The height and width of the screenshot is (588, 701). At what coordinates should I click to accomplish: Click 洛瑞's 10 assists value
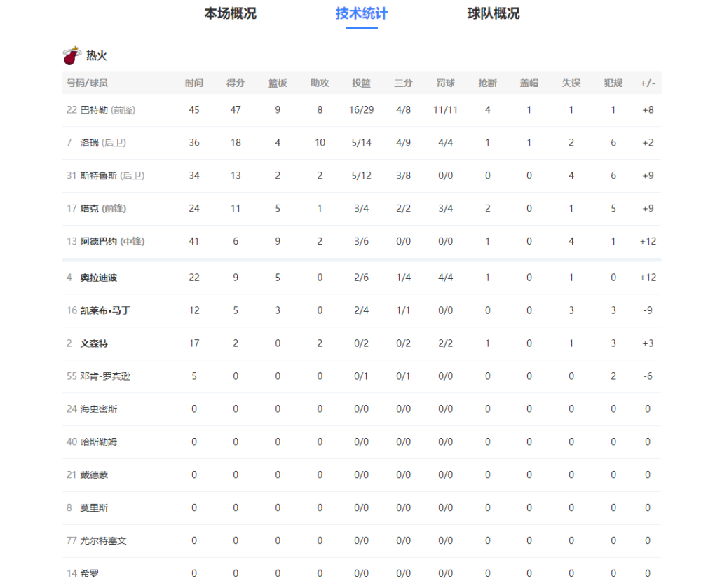(320, 143)
